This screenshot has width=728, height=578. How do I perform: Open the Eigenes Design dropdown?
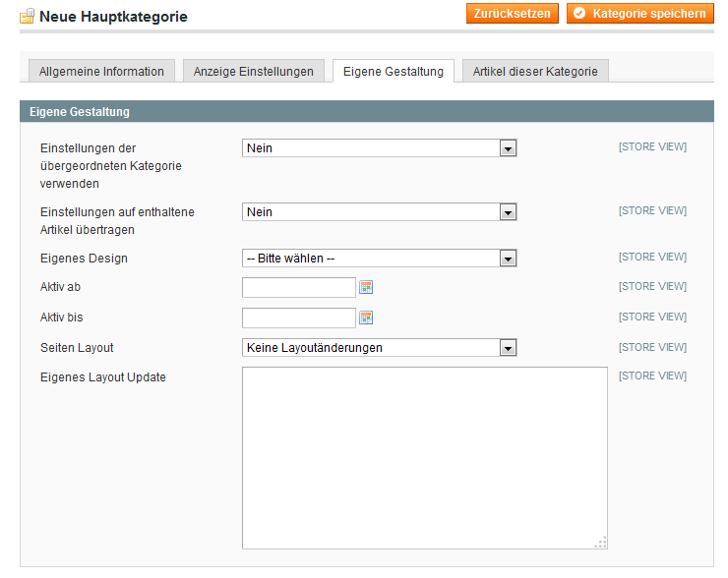click(380, 258)
